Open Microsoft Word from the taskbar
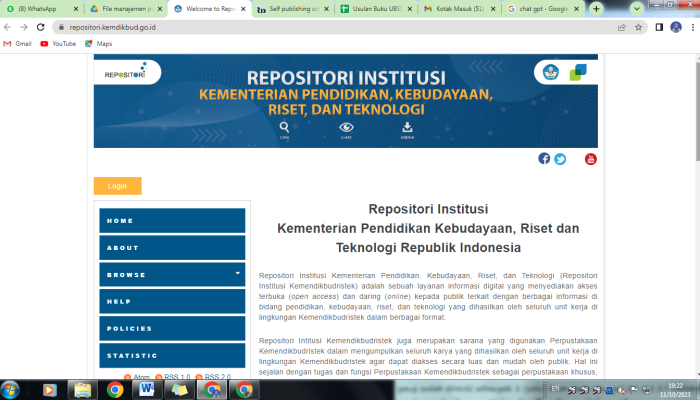Viewport: 700px width, 400px height. click(x=147, y=389)
